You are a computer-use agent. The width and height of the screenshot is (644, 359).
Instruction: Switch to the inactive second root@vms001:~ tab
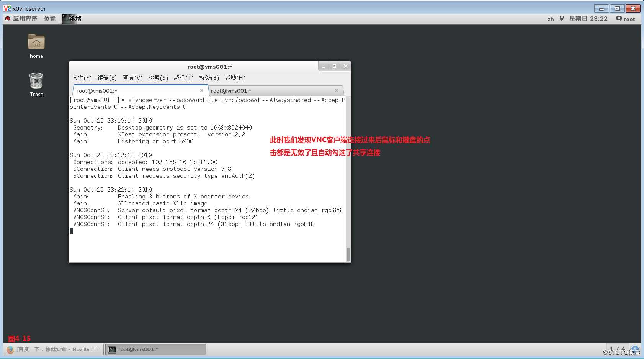(276, 91)
